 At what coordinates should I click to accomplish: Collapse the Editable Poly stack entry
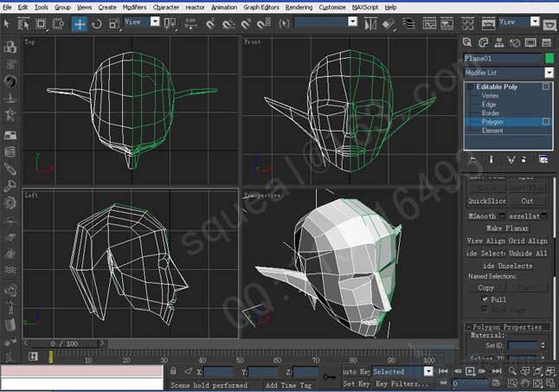click(470, 87)
